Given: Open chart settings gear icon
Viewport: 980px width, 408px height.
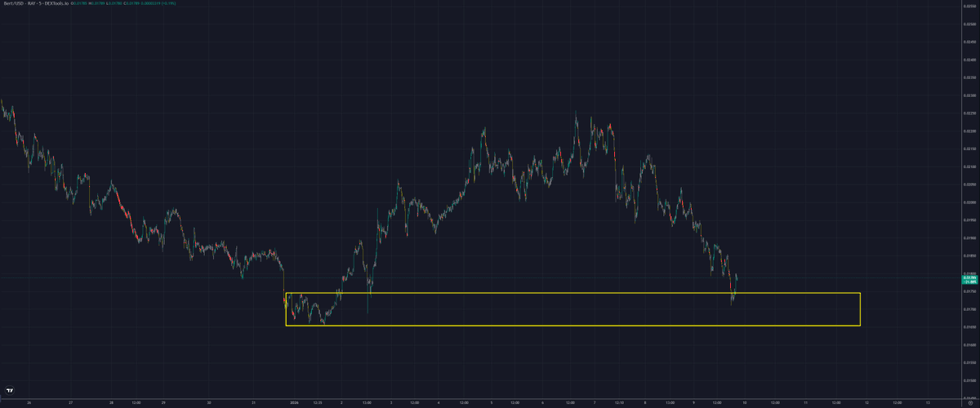Looking at the screenshot, I should (x=969, y=401).
